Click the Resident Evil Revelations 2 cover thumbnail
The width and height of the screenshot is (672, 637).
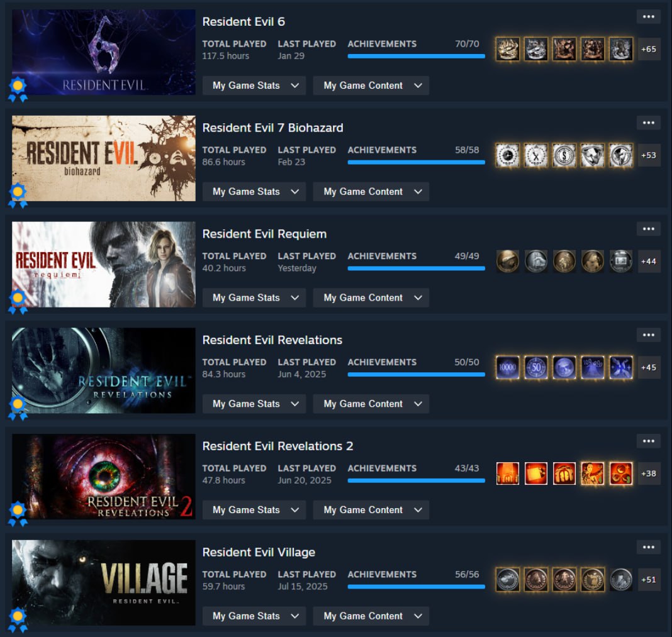click(104, 477)
